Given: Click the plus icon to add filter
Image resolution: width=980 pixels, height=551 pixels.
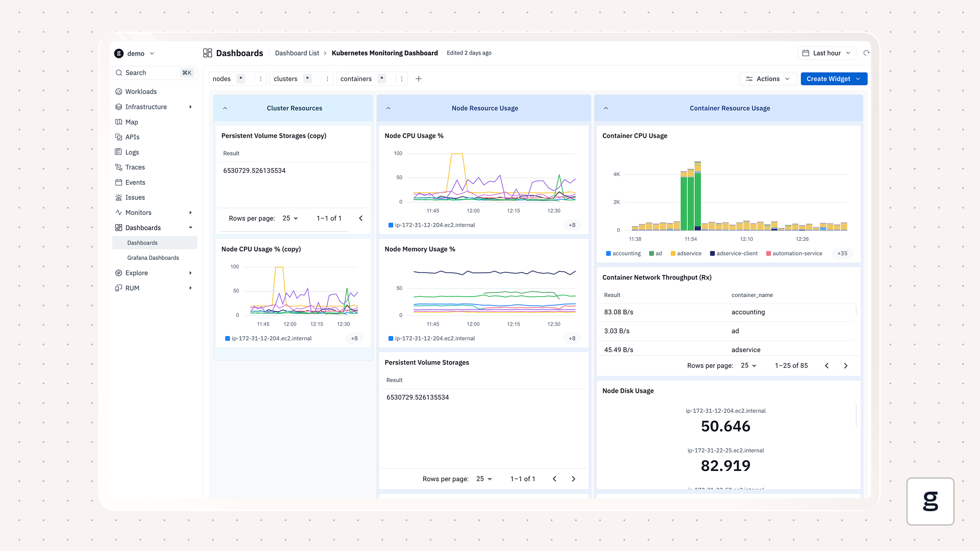Looking at the screenshot, I should click(x=419, y=79).
